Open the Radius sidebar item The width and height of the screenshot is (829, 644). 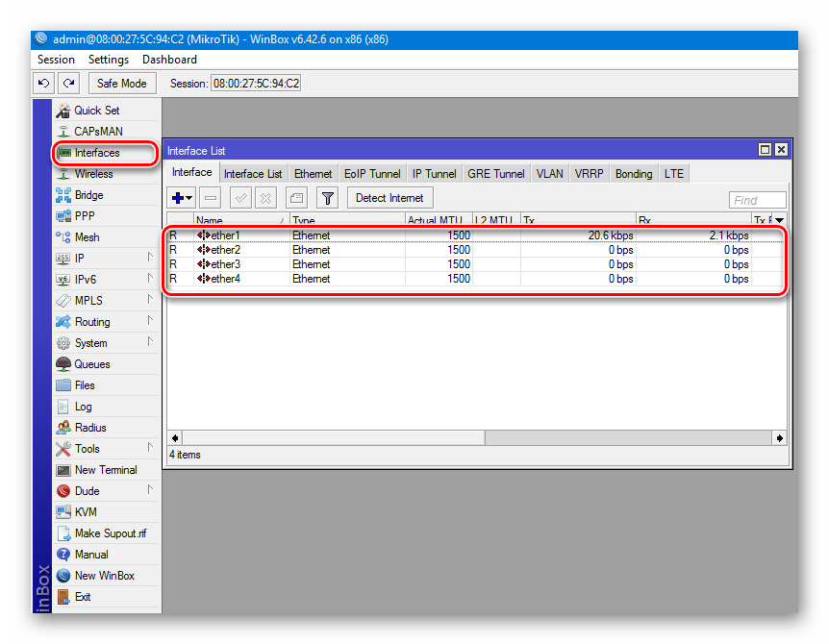pyautogui.click(x=107, y=428)
